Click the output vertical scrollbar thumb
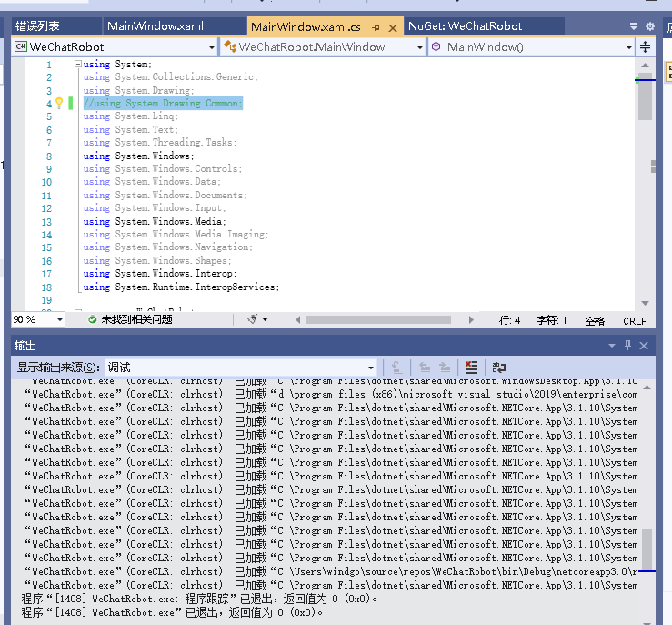This screenshot has height=625, width=672. pyautogui.click(x=647, y=549)
